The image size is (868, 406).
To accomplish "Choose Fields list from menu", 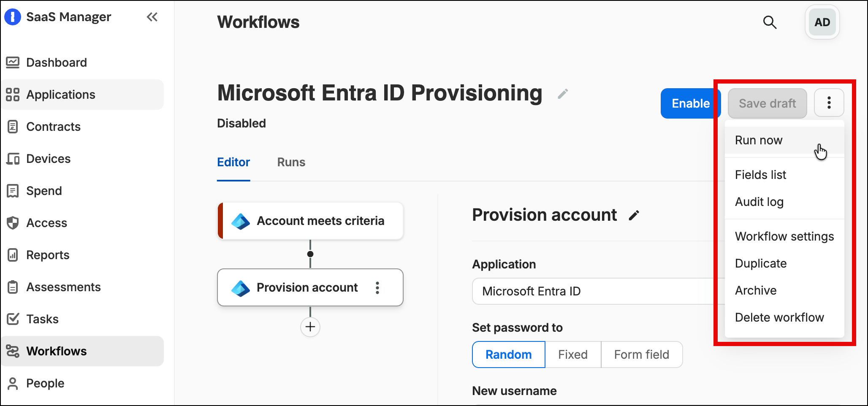I will coord(784,175).
